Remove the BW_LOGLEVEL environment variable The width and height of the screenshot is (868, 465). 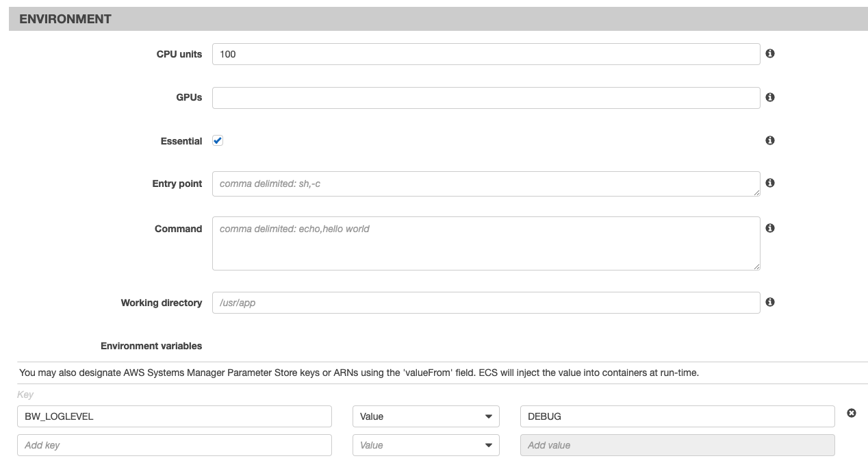tap(852, 413)
